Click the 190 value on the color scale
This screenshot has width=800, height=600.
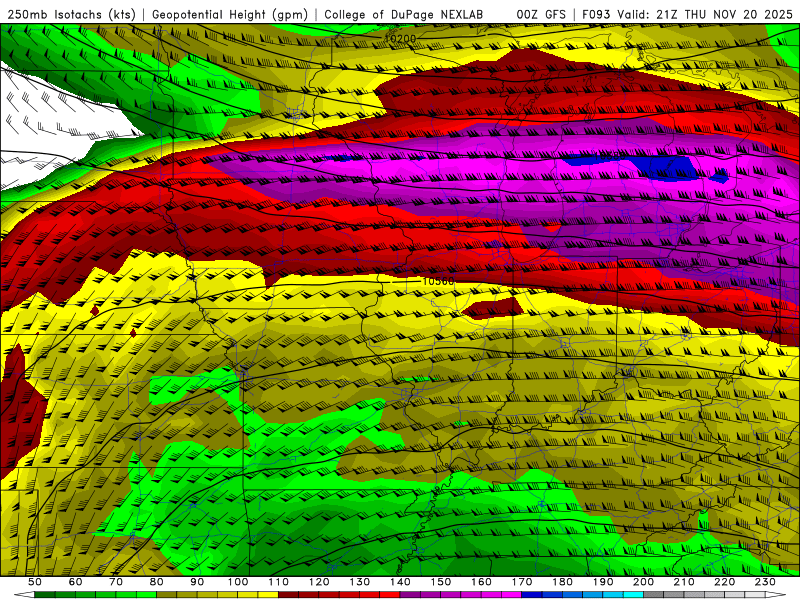[603, 582]
